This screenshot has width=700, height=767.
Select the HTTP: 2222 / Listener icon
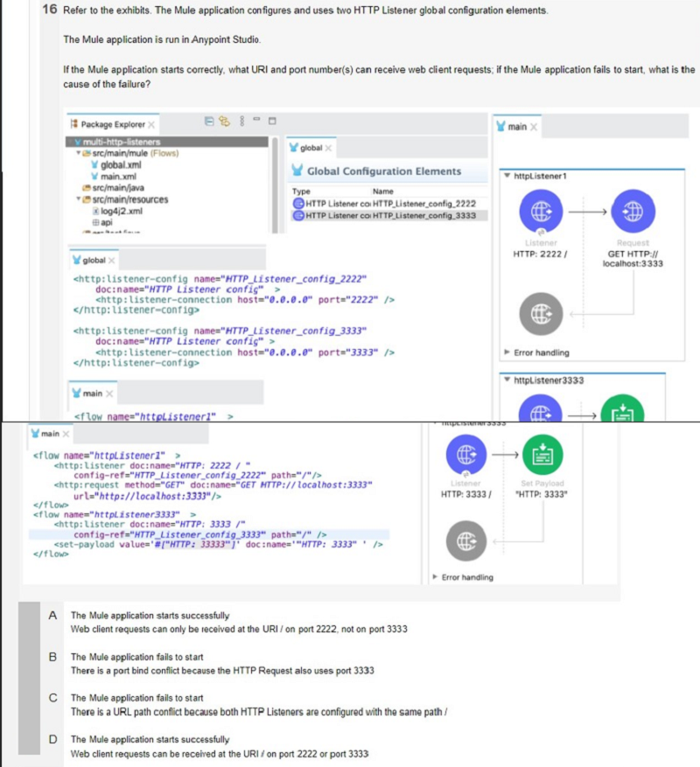tap(541, 211)
